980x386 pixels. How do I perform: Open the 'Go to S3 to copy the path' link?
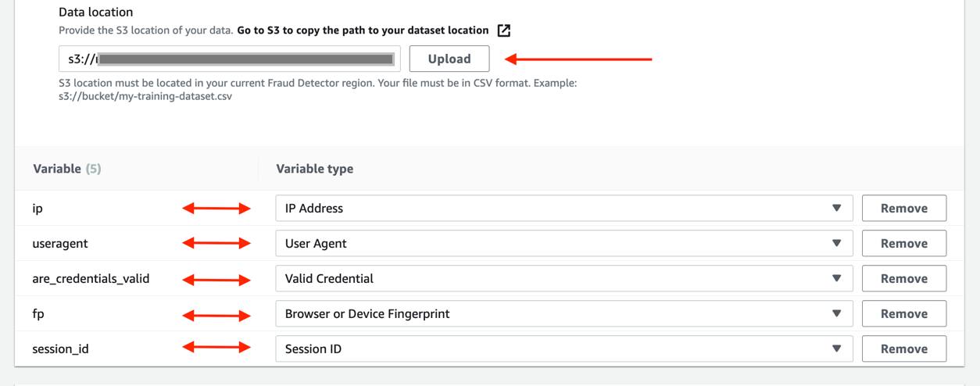point(363,30)
